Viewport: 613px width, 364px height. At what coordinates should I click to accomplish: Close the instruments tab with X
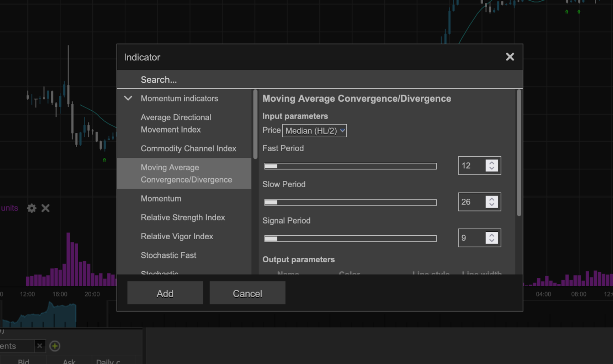(40, 346)
